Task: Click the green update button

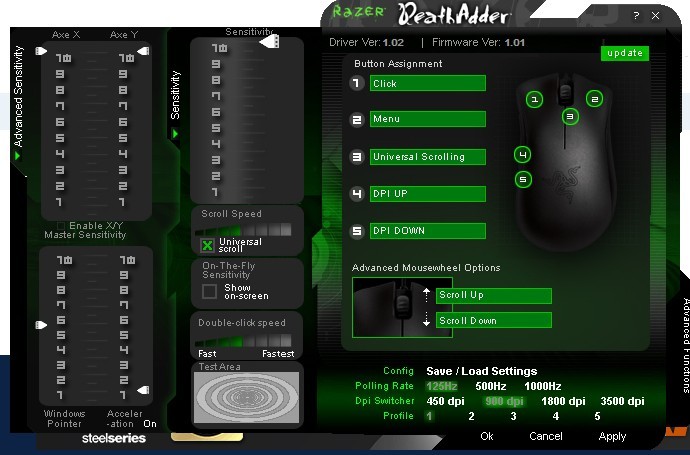Action: point(625,53)
